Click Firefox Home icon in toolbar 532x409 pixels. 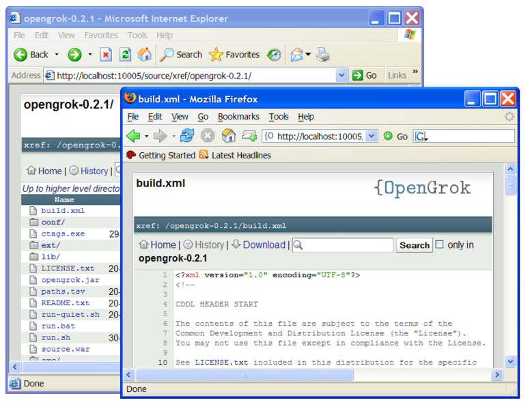click(229, 136)
